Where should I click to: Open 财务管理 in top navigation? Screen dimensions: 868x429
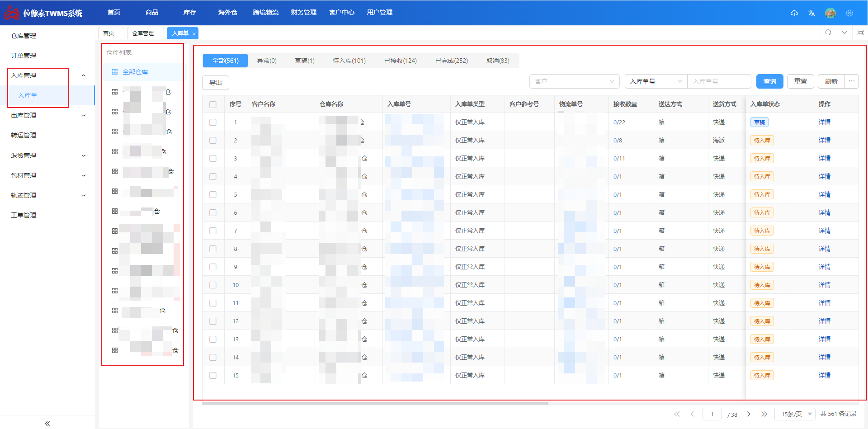[304, 13]
